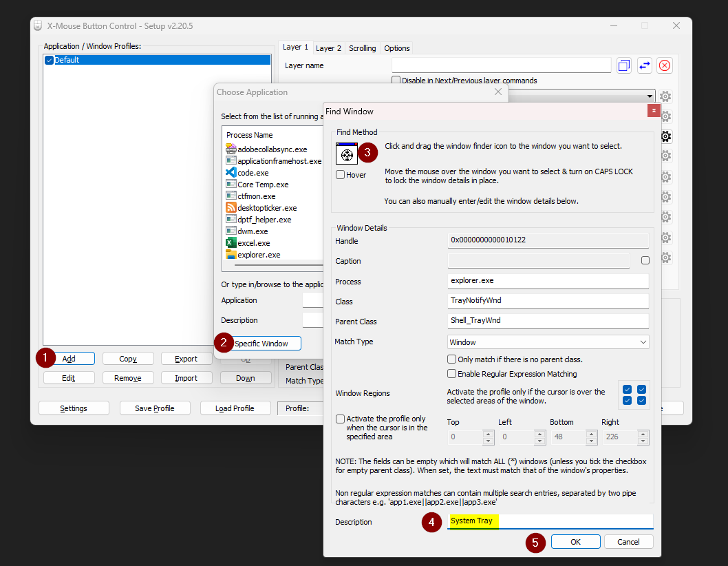
Task: Expand the main window dropdown arrow under Layer name
Action: (x=650, y=96)
